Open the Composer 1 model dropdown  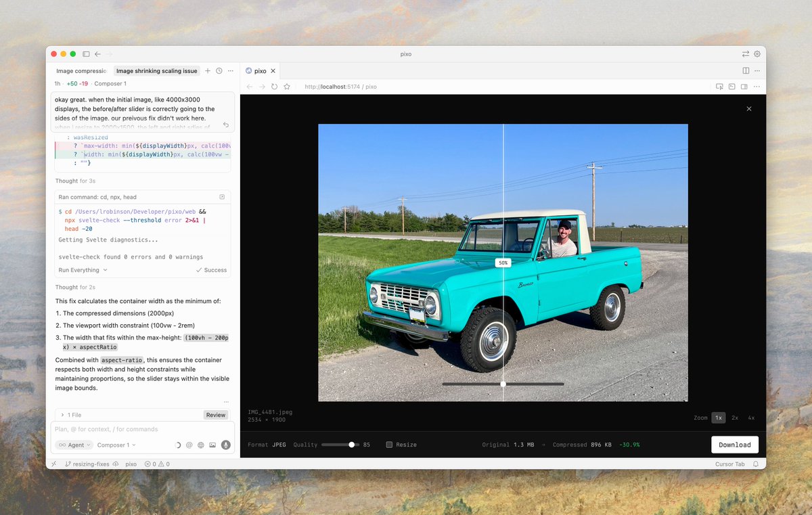[116, 445]
